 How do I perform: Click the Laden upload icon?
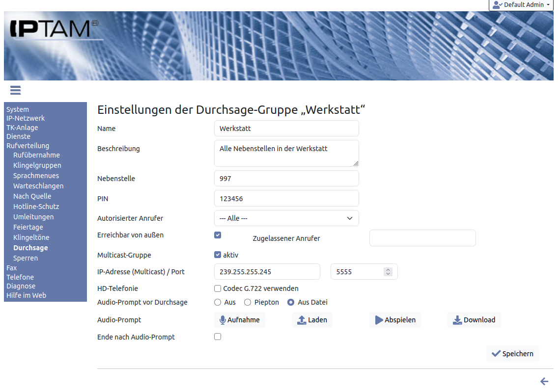click(x=302, y=320)
